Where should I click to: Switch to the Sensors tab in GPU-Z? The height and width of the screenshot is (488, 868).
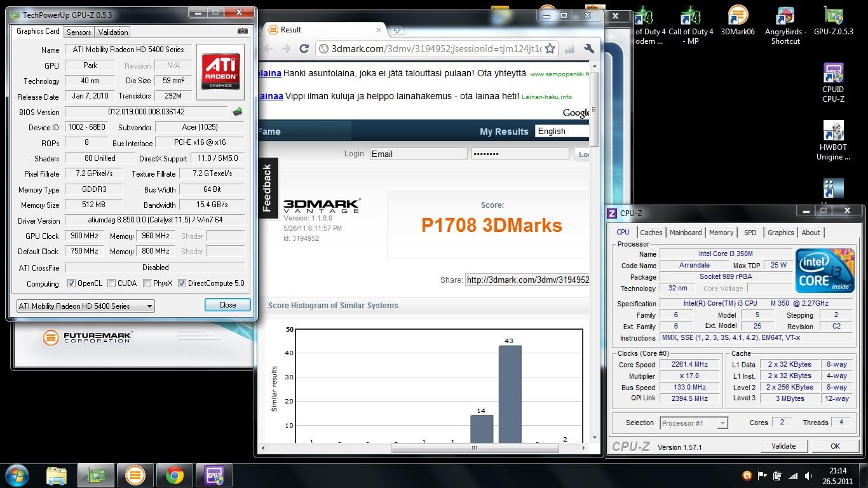[x=79, y=32]
